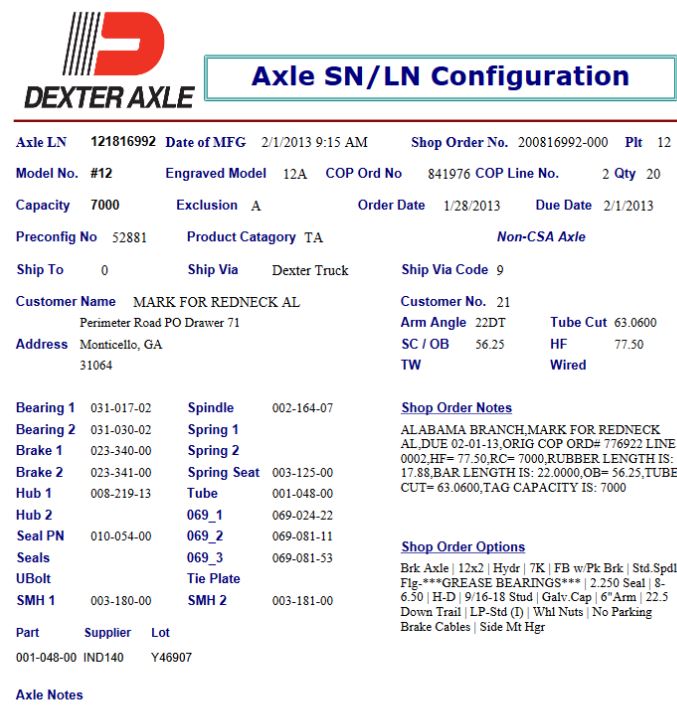Select Hub 1 part 008-219-13
The image size is (677, 717).
coord(121,494)
